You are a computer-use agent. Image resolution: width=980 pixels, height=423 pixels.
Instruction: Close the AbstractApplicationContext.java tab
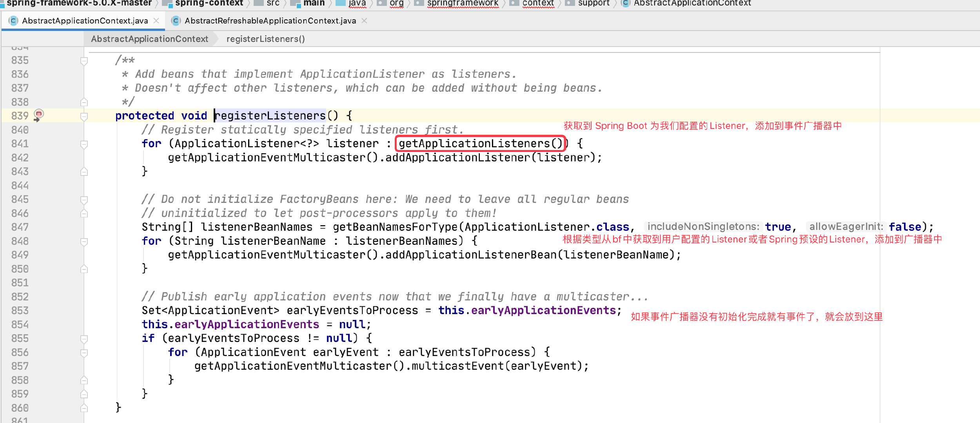pyautogui.click(x=156, y=21)
